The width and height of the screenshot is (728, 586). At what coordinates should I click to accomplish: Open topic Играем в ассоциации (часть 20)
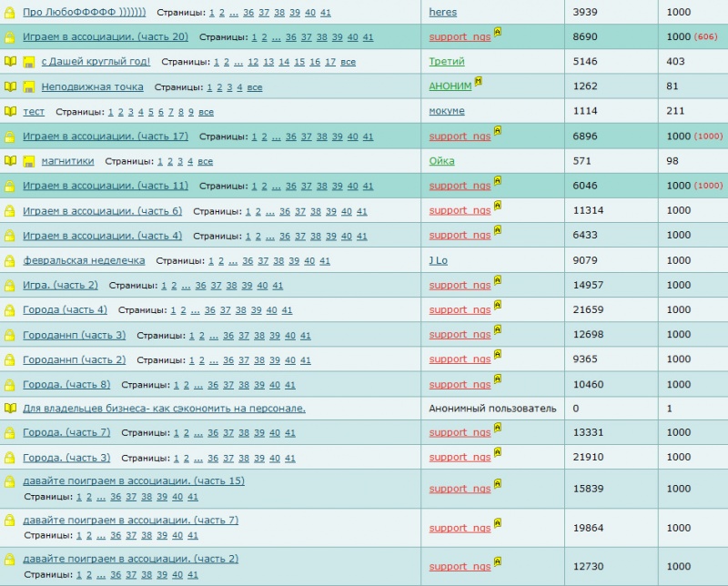(106, 36)
